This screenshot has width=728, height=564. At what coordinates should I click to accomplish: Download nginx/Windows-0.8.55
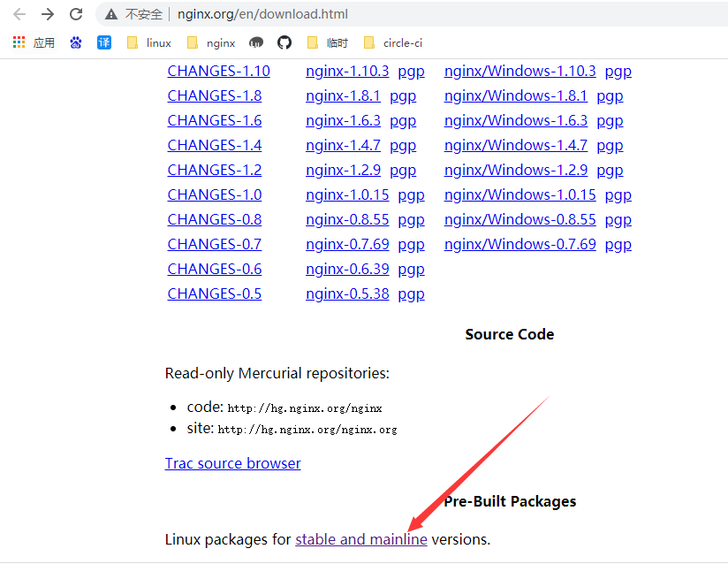tap(520, 219)
